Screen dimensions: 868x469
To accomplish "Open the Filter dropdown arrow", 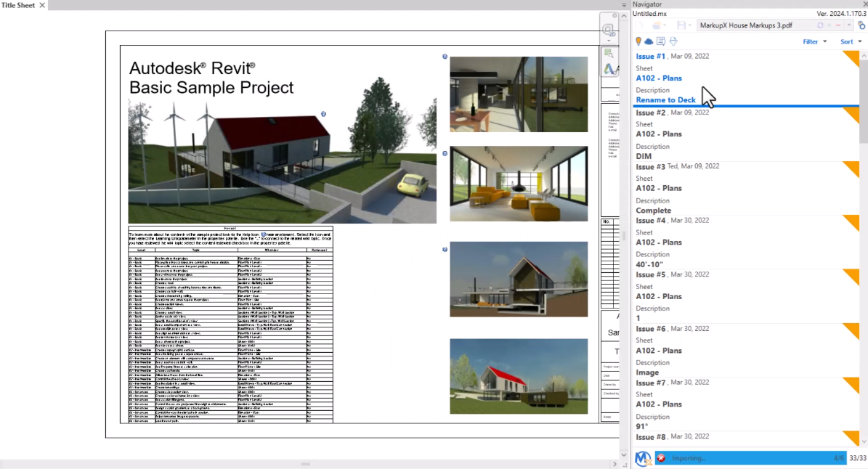I will tap(825, 41).
